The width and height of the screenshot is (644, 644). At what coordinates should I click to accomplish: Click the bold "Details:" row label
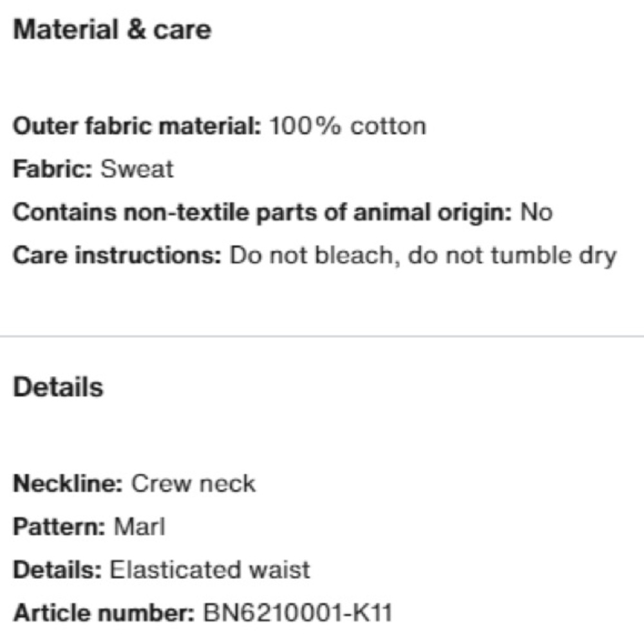click(x=57, y=570)
